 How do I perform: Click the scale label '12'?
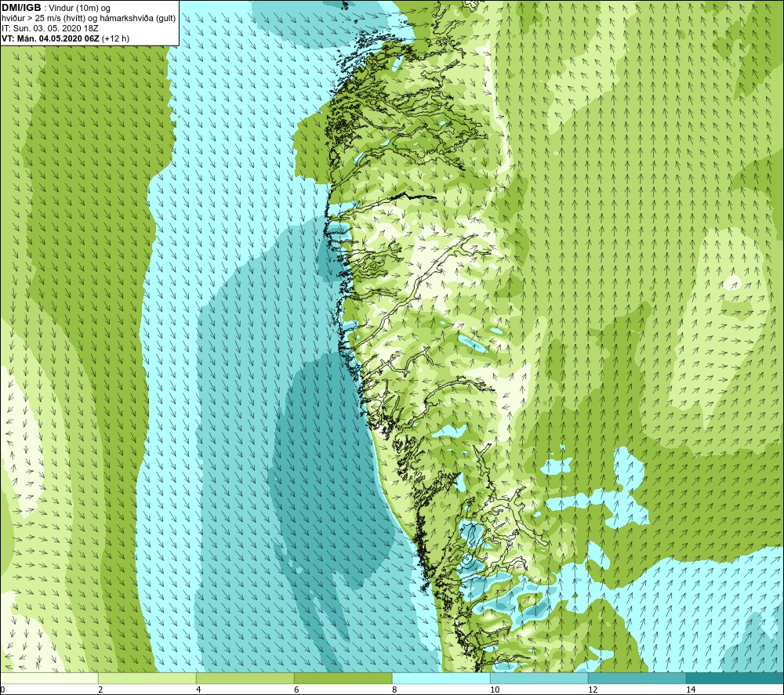click(593, 690)
